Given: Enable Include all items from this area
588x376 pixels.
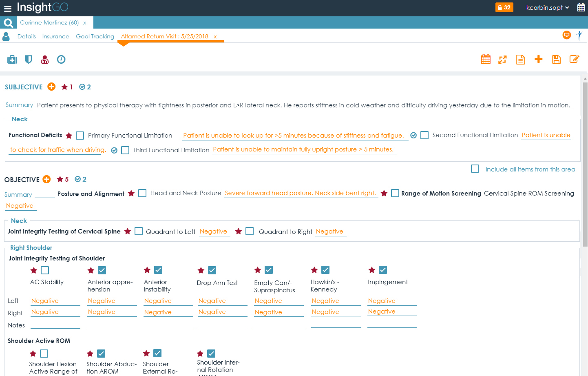Looking at the screenshot, I should (x=475, y=169).
